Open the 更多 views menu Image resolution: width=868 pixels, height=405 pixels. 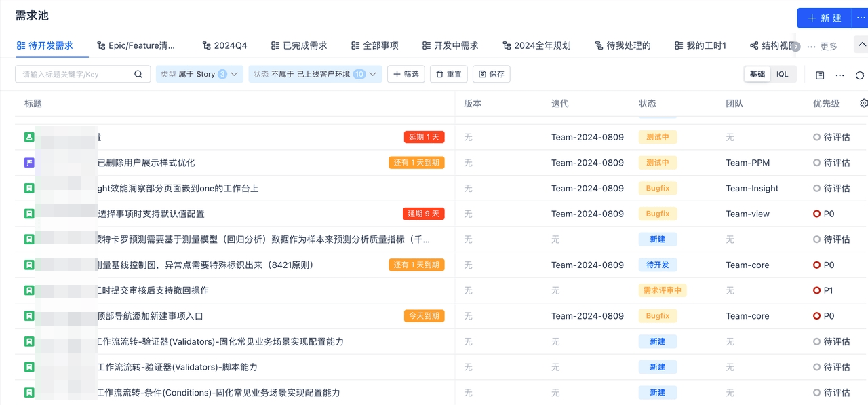[x=823, y=46]
